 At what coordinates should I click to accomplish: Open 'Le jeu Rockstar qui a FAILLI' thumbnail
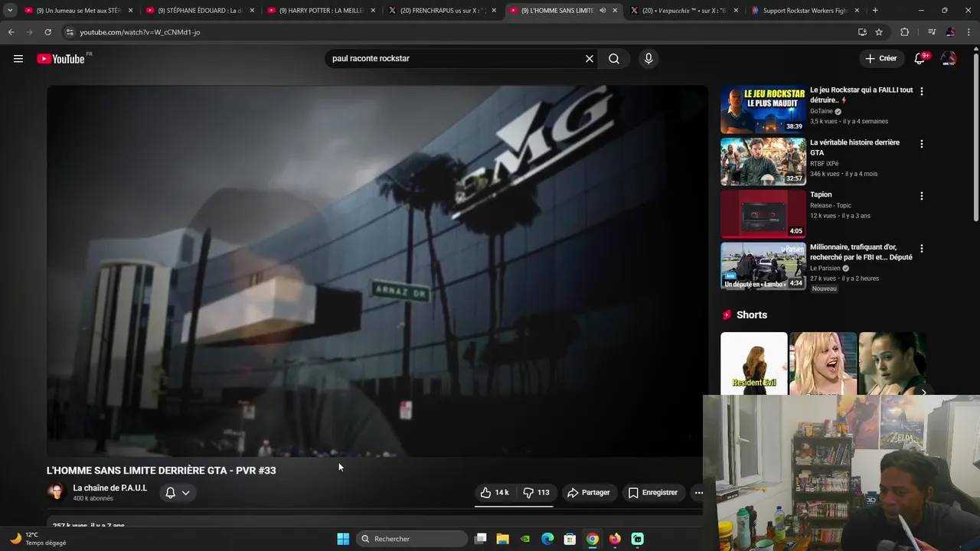pyautogui.click(x=763, y=109)
